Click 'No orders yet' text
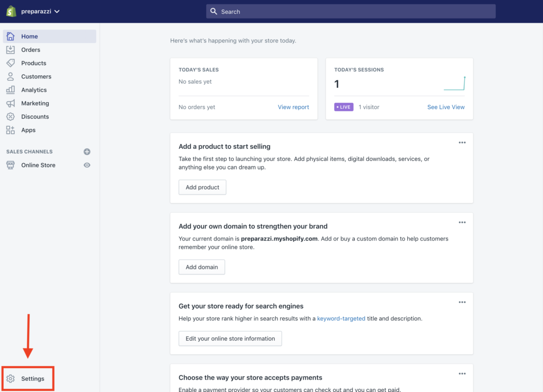Viewport: 543px width, 392px height. click(197, 107)
